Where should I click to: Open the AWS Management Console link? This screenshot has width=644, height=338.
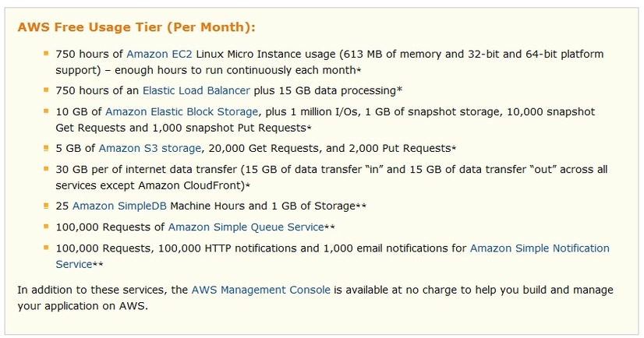pos(261,290)
